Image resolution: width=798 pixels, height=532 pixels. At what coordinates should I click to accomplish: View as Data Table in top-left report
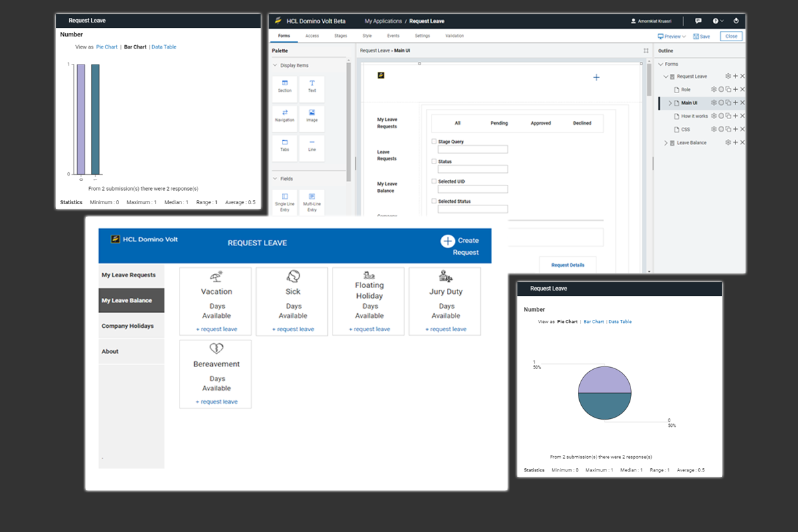[164, 47]
